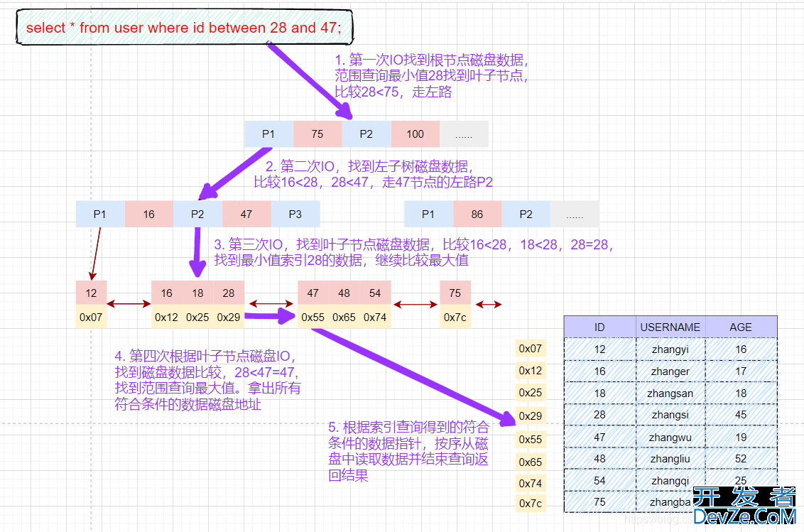The image size is (804, 532).
Task: Select leaf key '28' above address 0x29
Action: tap(229, 293)
